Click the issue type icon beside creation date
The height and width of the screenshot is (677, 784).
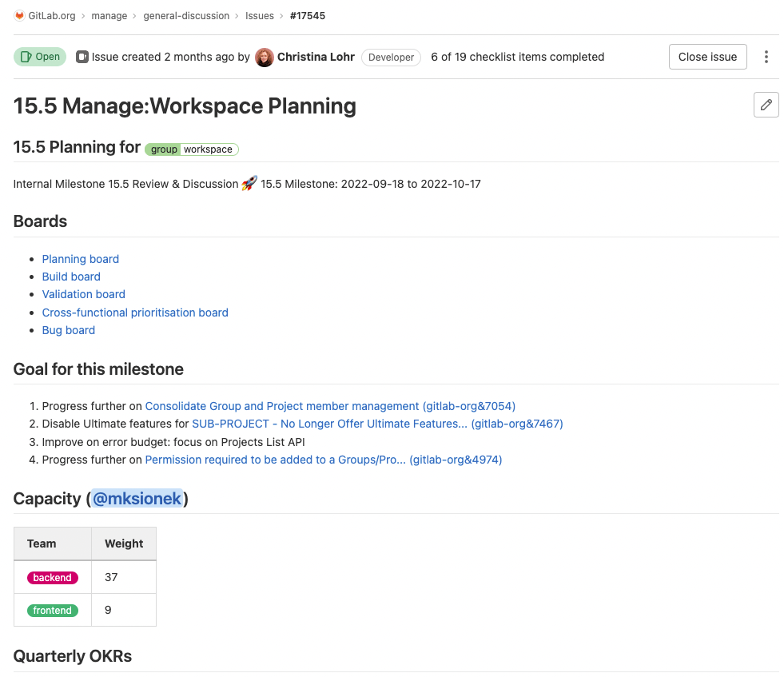pyautogui.click(x=84, y=57)
